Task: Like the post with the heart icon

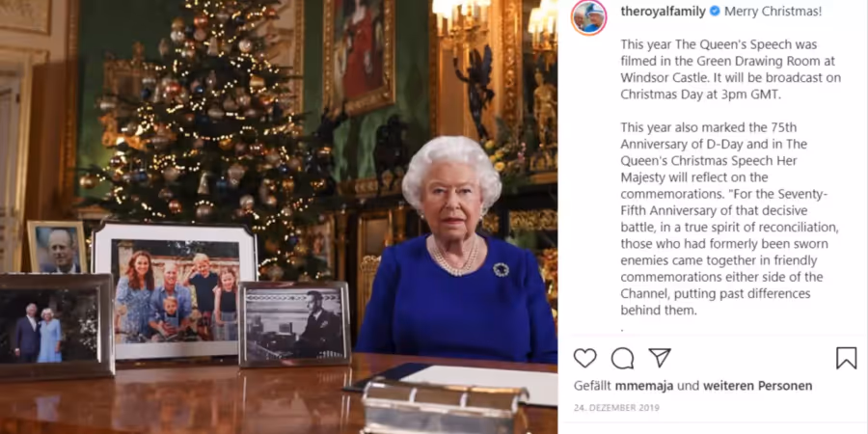Action: (x=584, y=358)
